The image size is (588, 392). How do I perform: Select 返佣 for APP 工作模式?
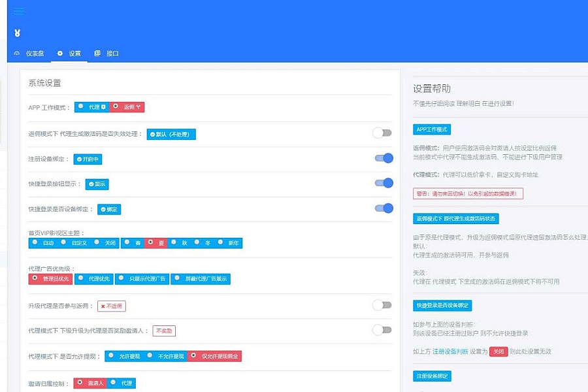127,106
